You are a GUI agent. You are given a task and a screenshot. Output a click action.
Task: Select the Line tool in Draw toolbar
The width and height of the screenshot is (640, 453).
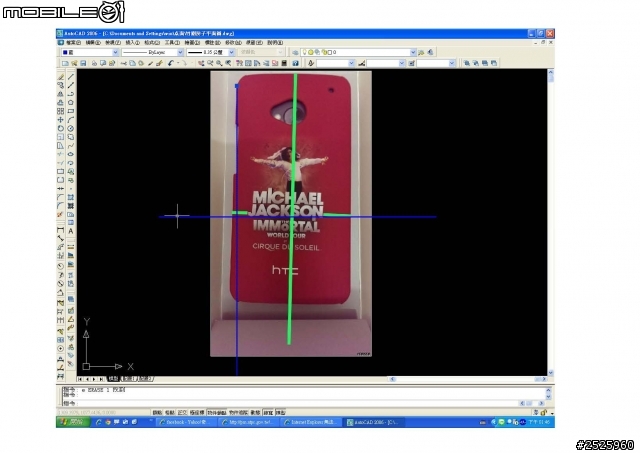71,77
